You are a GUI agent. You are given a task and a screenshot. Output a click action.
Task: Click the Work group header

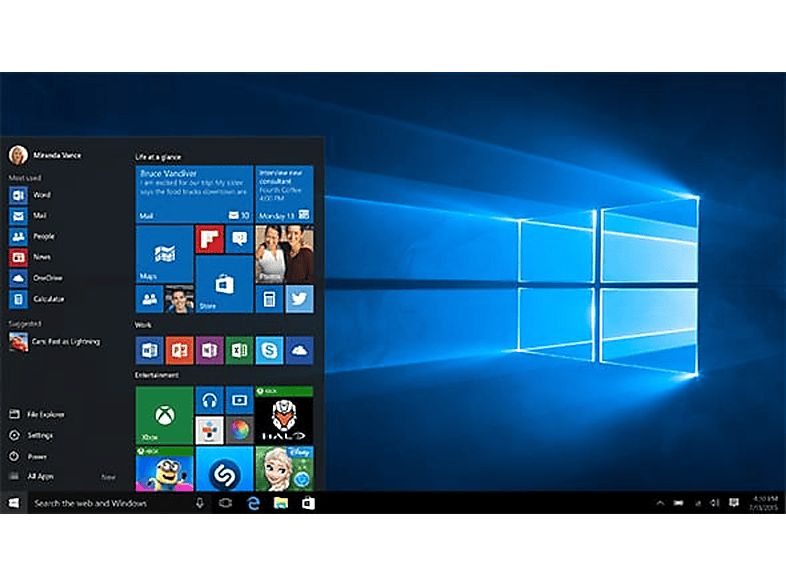(143, 325)
